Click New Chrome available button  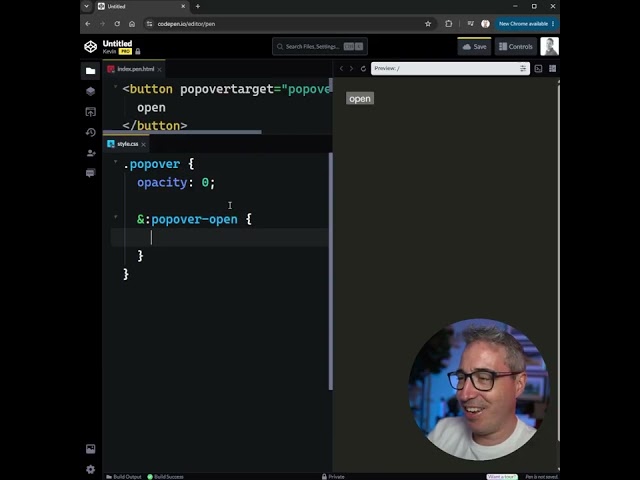pos(527,24)
